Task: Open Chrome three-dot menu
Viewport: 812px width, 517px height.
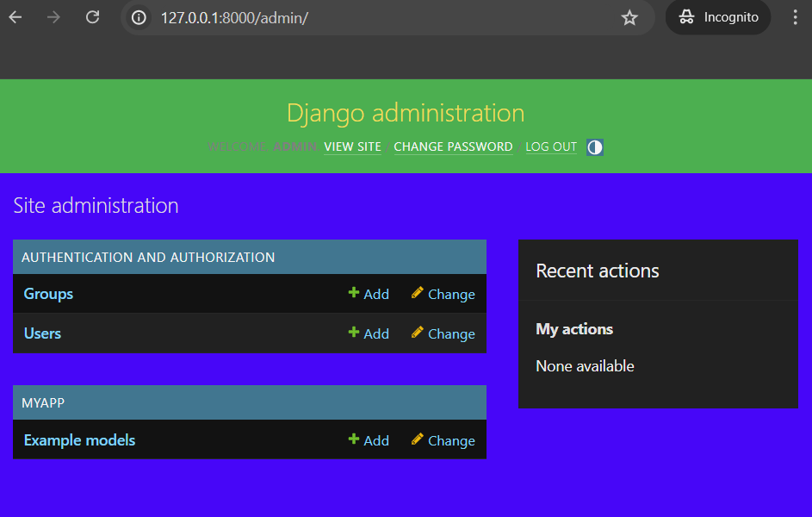Action: click(795, 17)
